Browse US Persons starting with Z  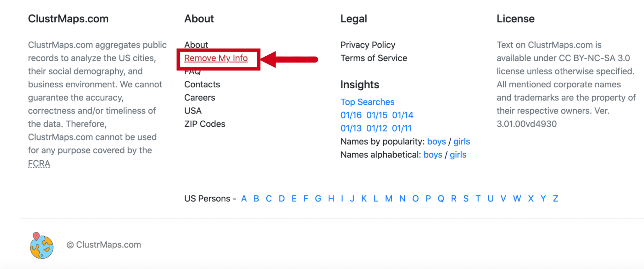click(x=555, y=198)
